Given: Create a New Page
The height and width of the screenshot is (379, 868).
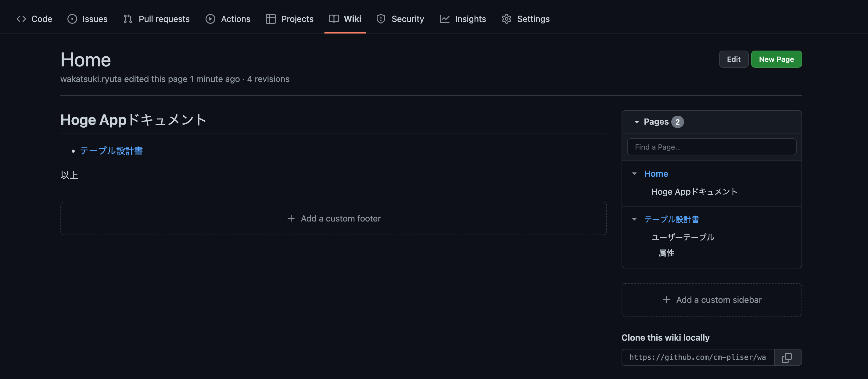Looking at the screenshot, I should click(x=776, y=59).
